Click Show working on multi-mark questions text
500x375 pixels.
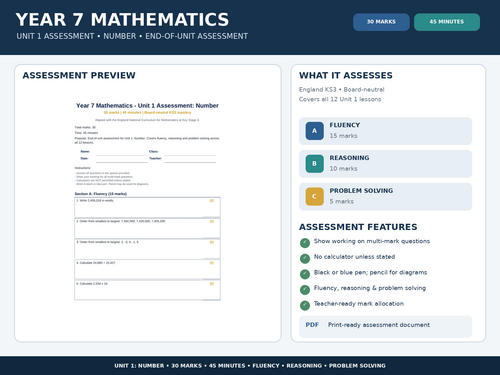[x=372, y=241]
